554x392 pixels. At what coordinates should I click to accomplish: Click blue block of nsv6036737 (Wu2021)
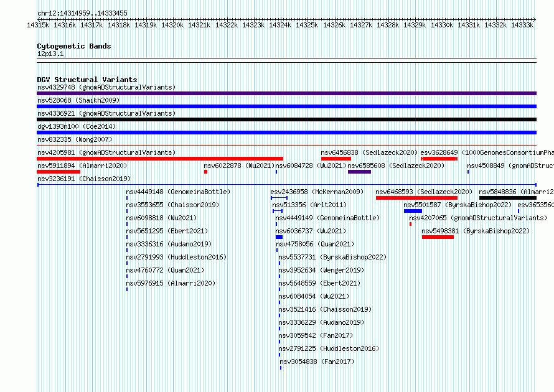pyautogui.click(x=279, y=237)
